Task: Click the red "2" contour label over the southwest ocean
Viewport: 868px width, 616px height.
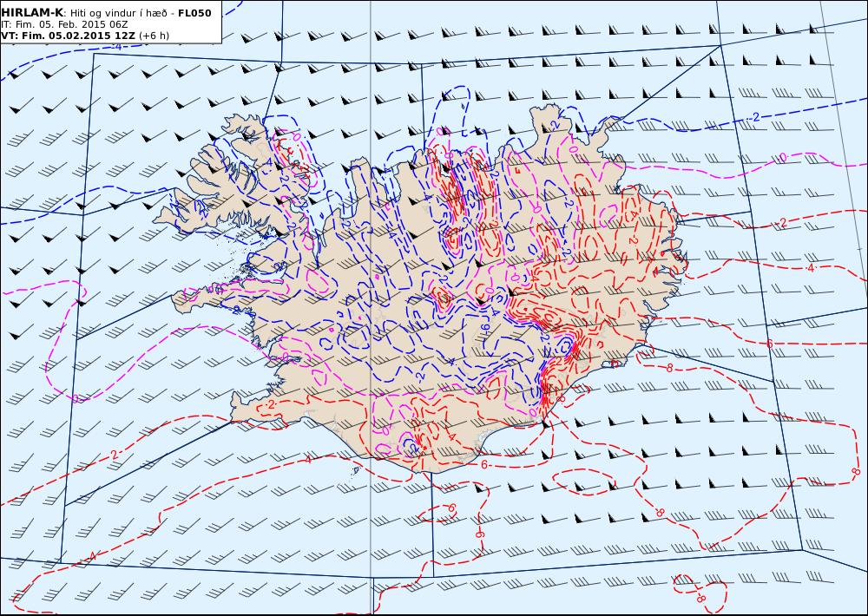Action: pos(114,455)
